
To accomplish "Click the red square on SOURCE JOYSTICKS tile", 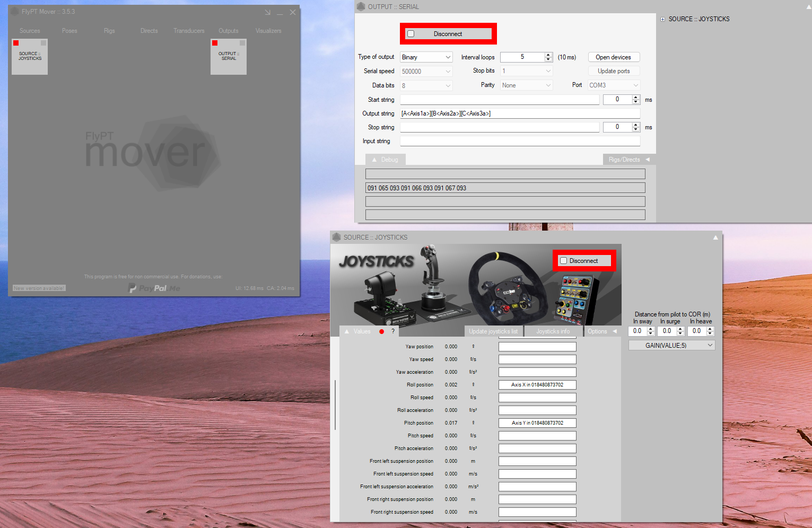I will pyautogui.click(x=16, y=43).
